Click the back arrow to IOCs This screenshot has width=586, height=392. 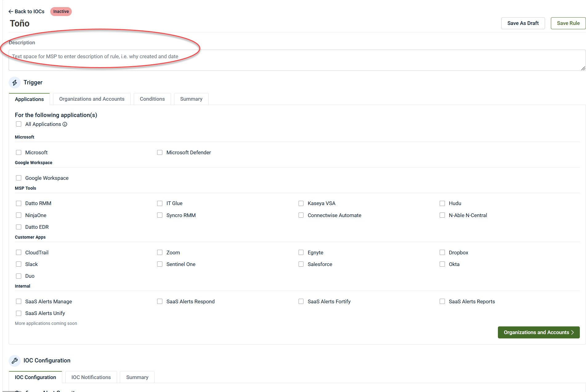11,11
